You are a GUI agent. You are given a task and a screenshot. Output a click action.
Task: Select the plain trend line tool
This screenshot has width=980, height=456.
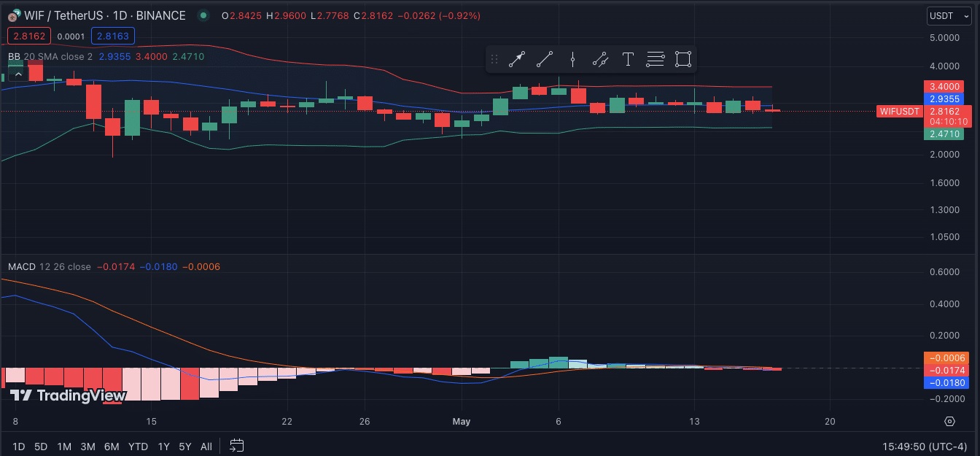pos(545,59)
